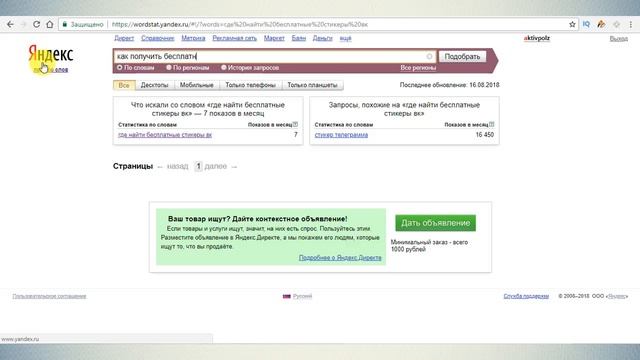Expand the 'ещё' services menu
Image resolution: width=640 pixels, height=360 pixels.
(345, 38)
